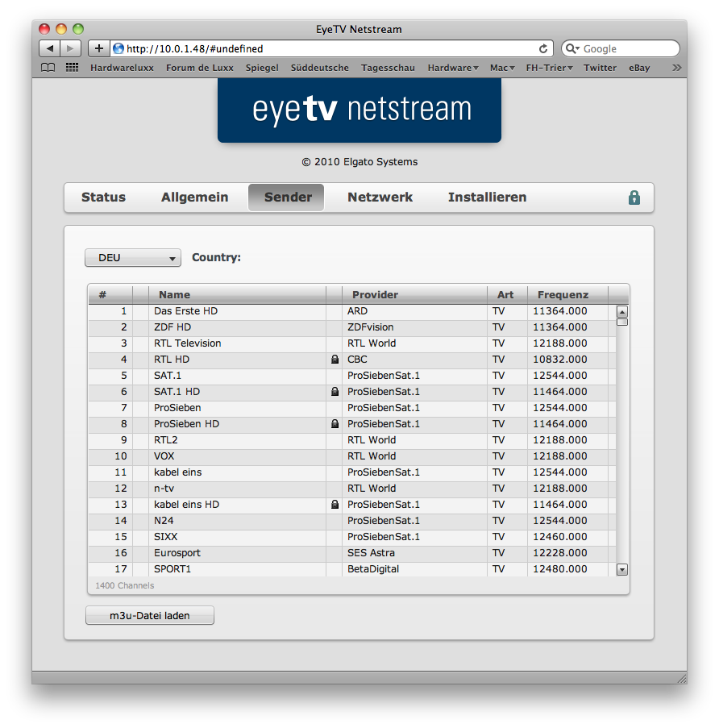Click the Google search magnifier icon
This screenshot has width=719, height=728.
coord(571,48)
